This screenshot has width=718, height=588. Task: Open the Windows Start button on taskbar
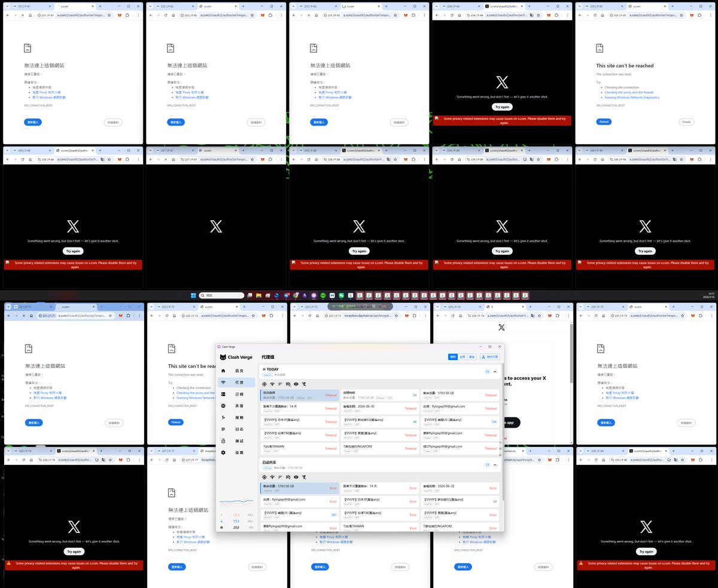(193, 295)
